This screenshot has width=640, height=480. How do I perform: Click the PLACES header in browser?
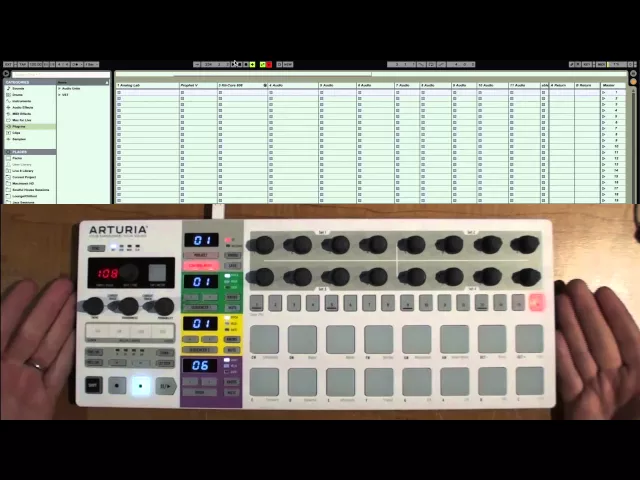point(30,152)
